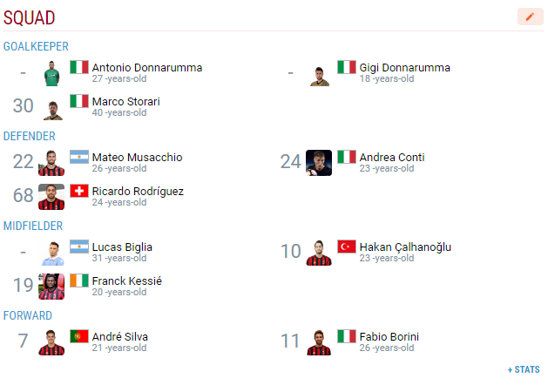Open the + STATS link
Viewport: 555px width, 392px height.
tap(524, 369)
